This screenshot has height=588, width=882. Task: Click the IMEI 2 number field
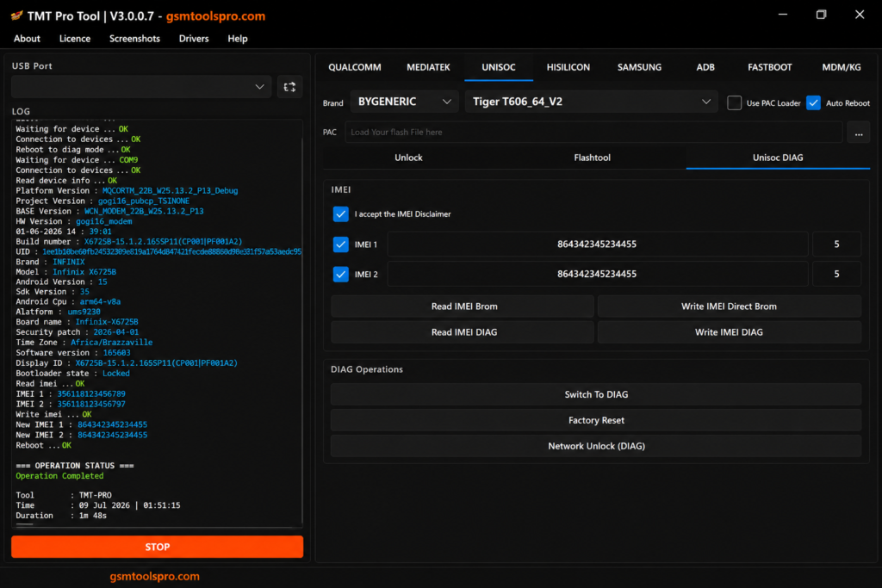point(597,275)
